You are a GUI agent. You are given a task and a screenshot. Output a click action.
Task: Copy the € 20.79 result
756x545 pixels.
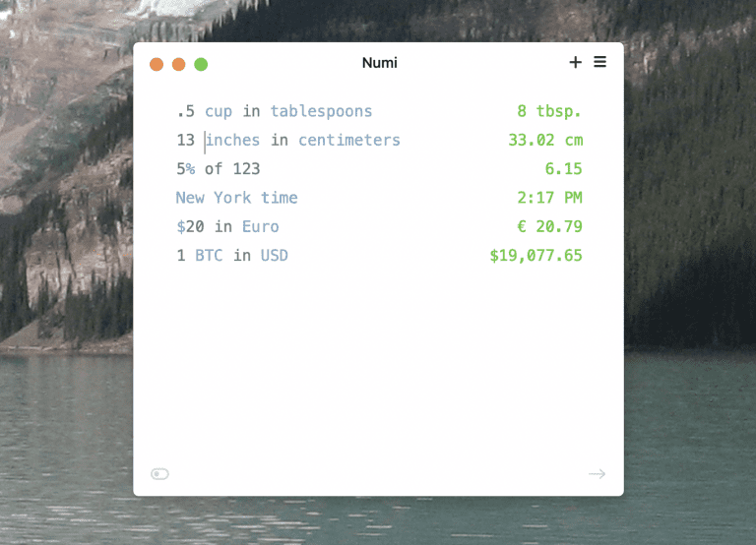point(549,226)
